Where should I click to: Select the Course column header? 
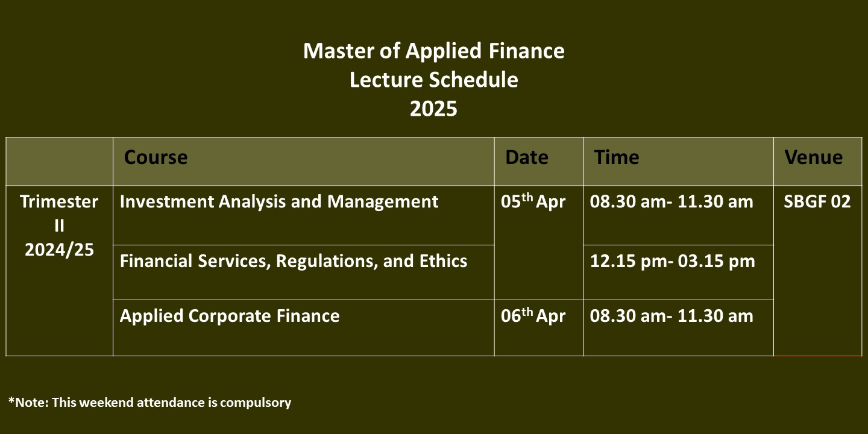(x=156, y=158)
